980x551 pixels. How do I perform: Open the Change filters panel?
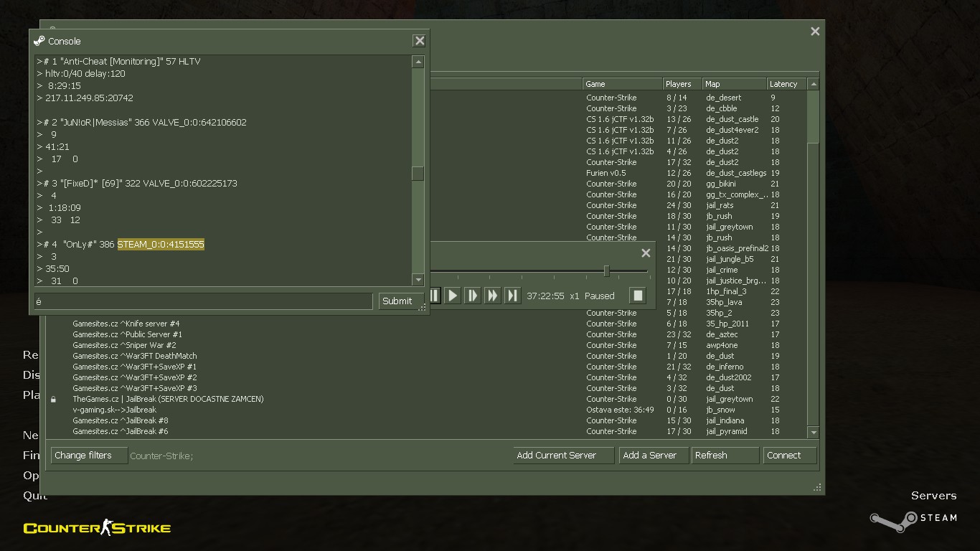89,456
